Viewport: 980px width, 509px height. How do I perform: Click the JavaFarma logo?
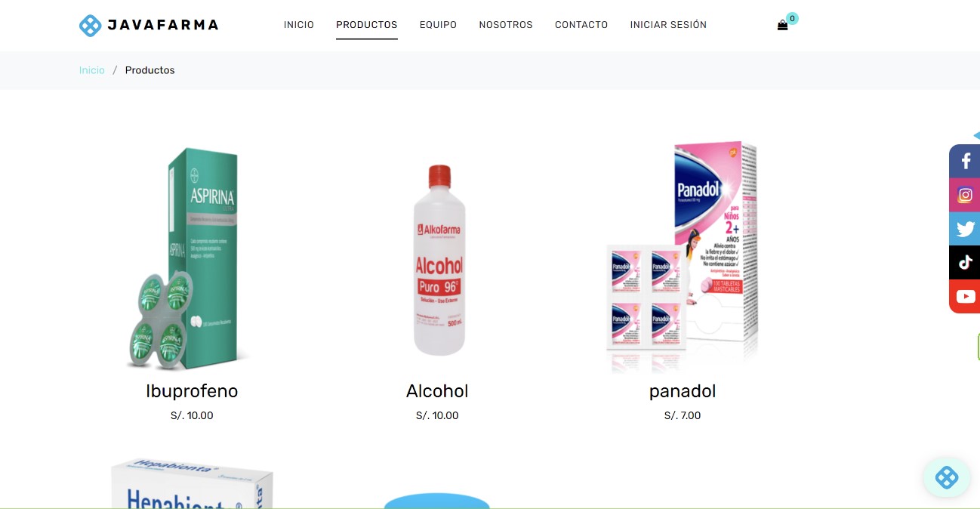click(149, 25)
